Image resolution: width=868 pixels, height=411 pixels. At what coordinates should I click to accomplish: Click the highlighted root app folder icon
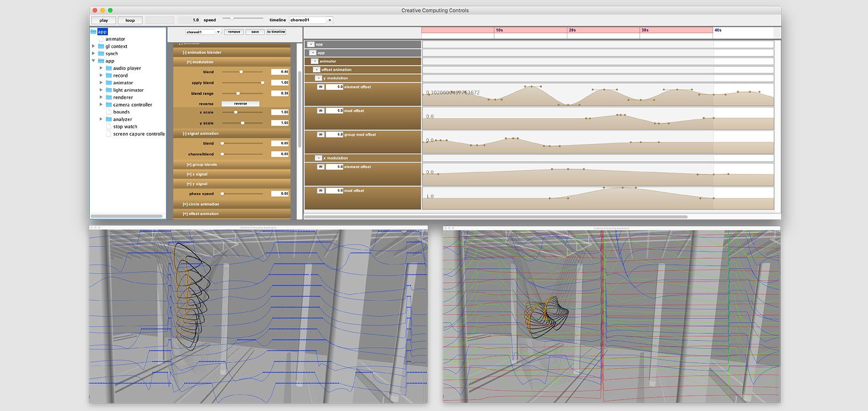coord(94,31)
